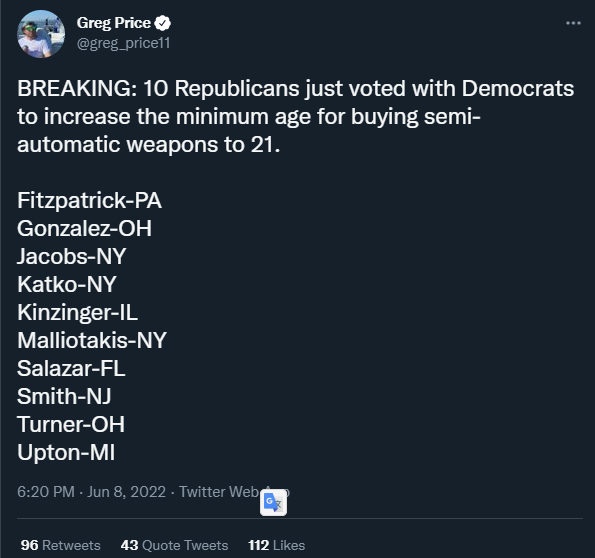This screenshot has height=558, width=595.
Task: Open the @greg_price11 handle link
Action: point(123,43)
